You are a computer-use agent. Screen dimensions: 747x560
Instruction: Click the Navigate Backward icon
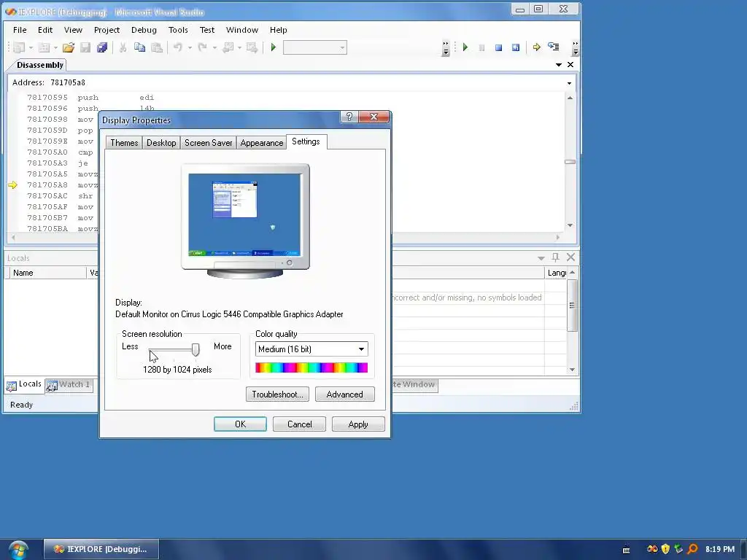[228, 47]
